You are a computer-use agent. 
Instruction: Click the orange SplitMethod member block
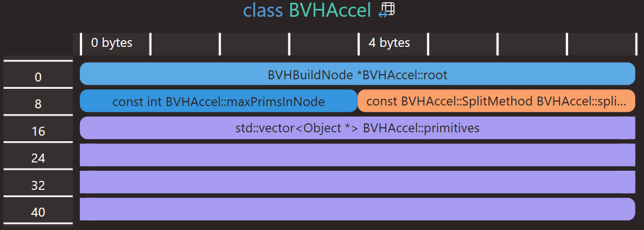(497, 101)
